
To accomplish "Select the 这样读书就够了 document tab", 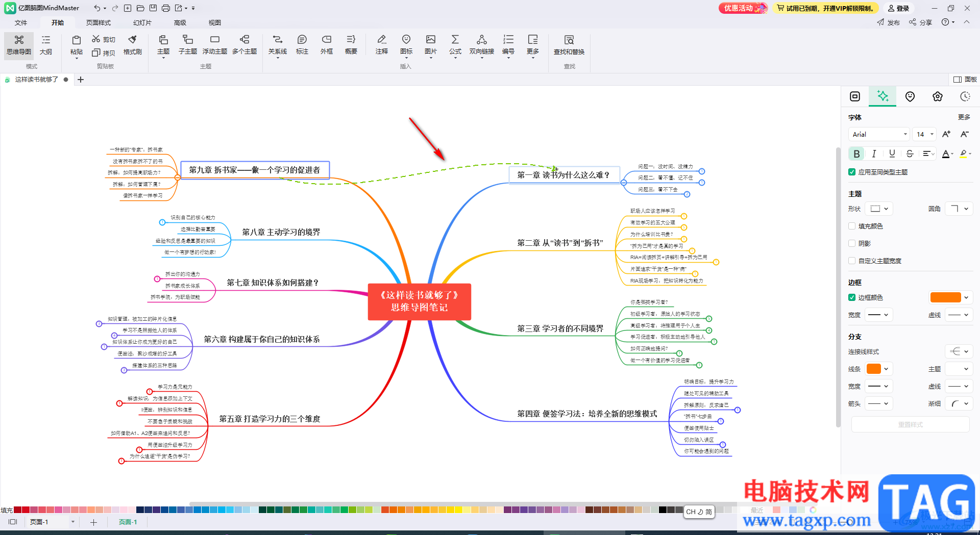I will (36, 80).
